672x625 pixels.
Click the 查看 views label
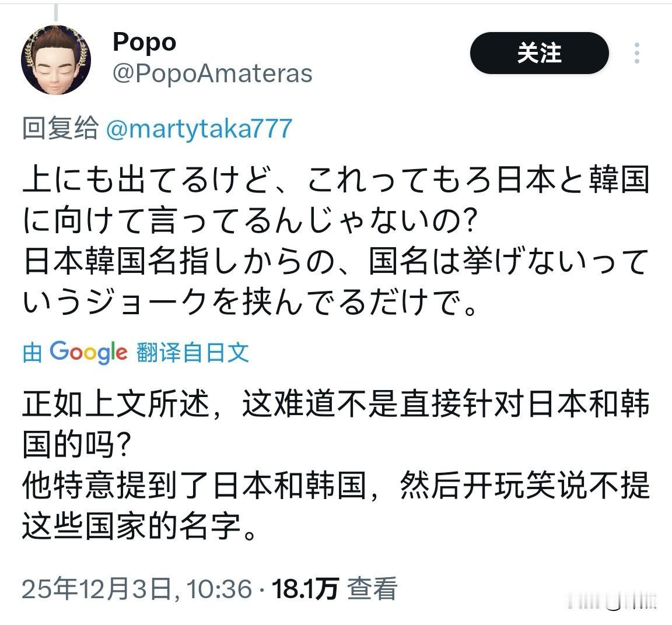tap(372, 589)
